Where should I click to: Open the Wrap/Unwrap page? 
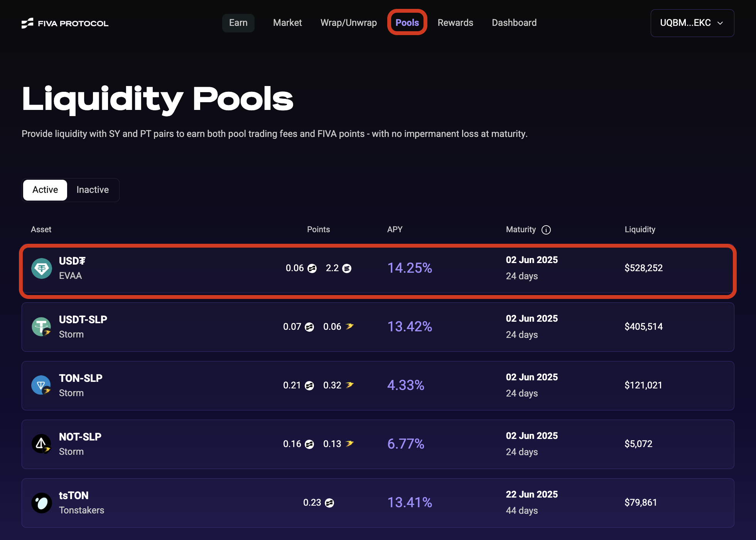348,23
